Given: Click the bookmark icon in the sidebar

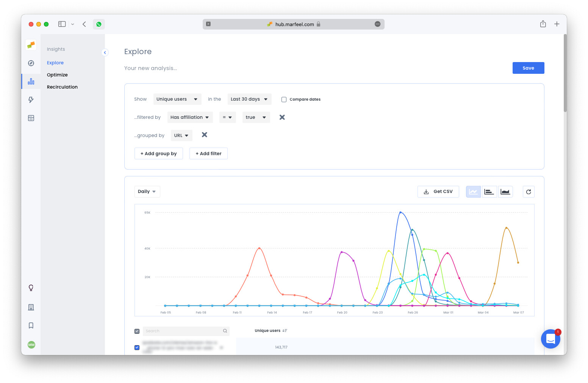Looking at the screenshot, I should tap(31, 325).
